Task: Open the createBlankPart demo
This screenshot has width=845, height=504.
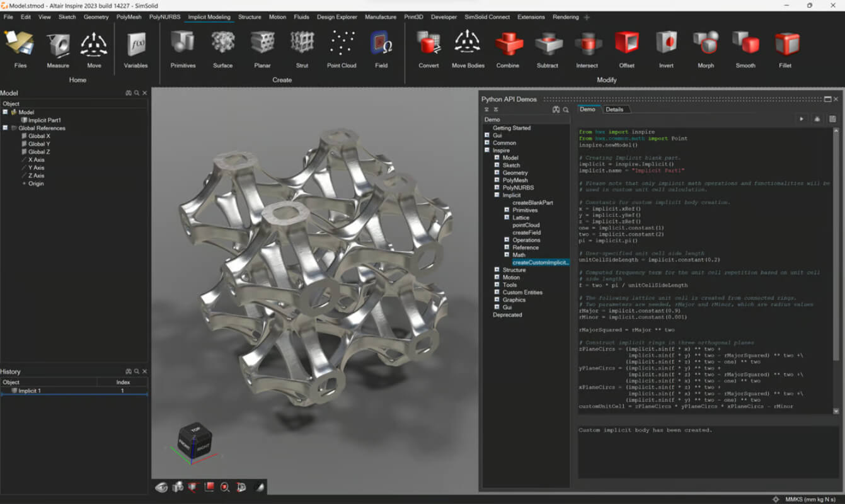Action: click(532, 203)
